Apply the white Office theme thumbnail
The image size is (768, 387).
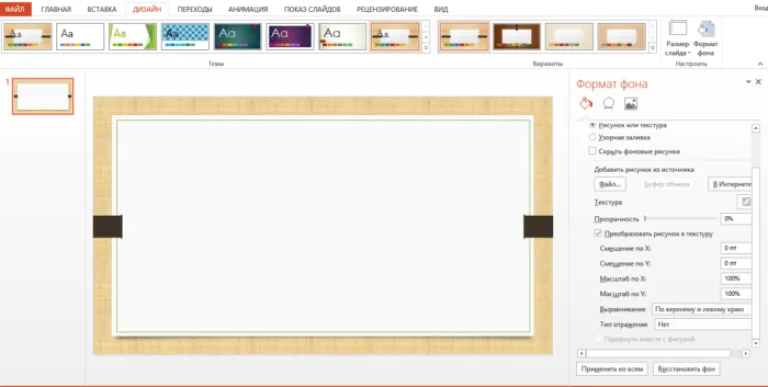coord(80,36)
